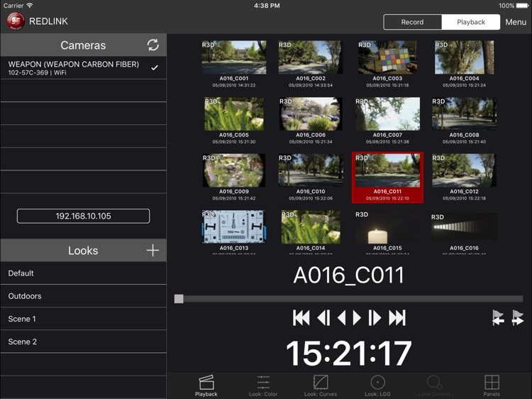Viewport: 532px width, 399px height.
Task: Open the Lens Control tab
Action: [x=435, y=386]
